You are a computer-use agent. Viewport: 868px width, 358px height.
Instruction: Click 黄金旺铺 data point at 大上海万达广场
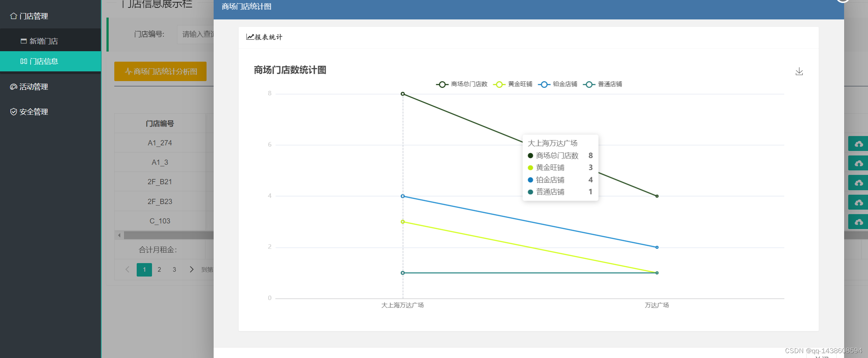pyautogui.click(x=403, y=222)
